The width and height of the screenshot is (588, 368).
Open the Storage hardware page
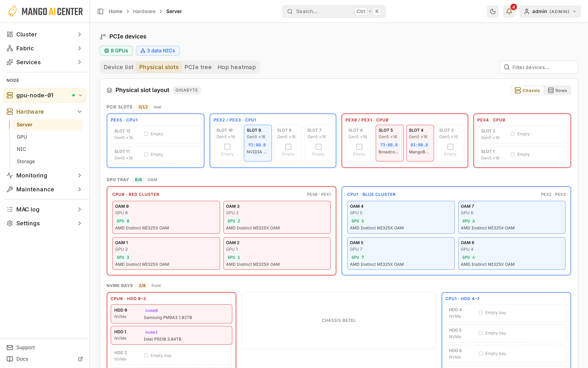[x=26, y=161]
